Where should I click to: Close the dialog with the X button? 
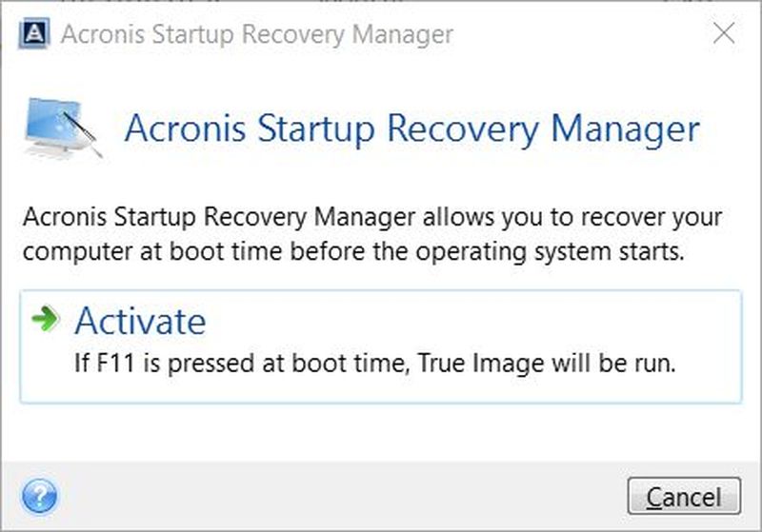724,34
